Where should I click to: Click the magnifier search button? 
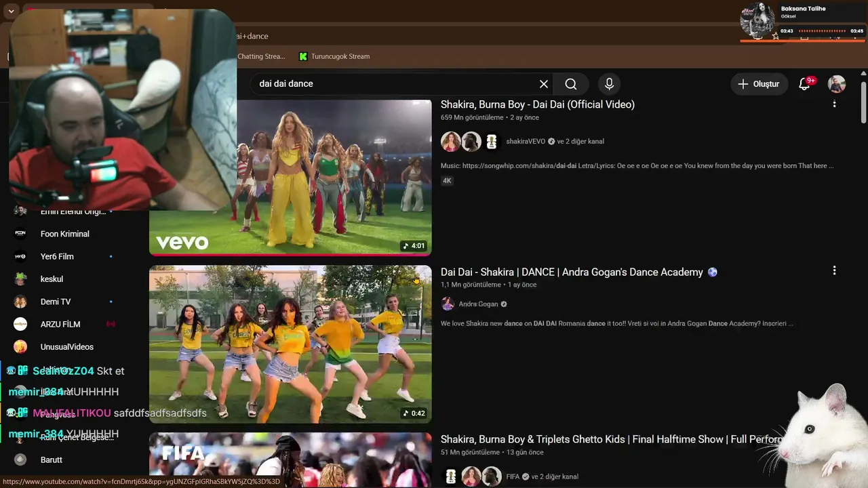coord(571,84)
